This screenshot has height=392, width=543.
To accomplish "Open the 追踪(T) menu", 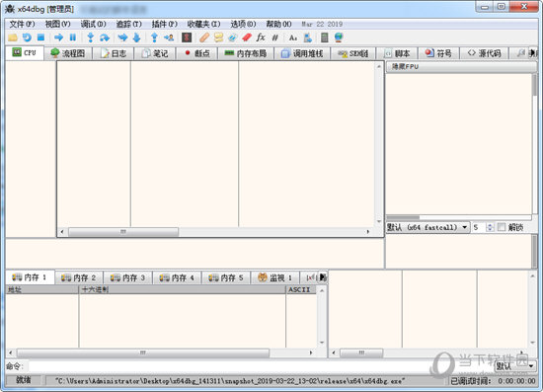I will [128, 24].
